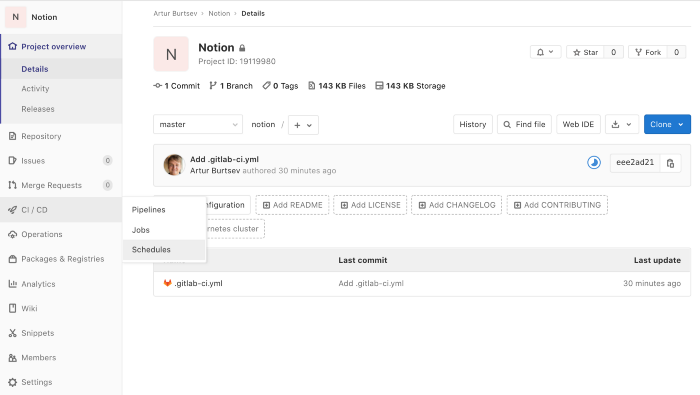The height and width of the screenshot is (395, 700).
Task: Click the Issues count badge
Action: point(108,161)
